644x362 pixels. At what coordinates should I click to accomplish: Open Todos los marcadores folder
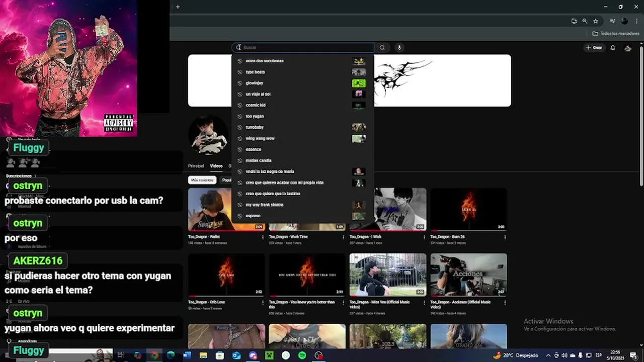pos(616,34)
